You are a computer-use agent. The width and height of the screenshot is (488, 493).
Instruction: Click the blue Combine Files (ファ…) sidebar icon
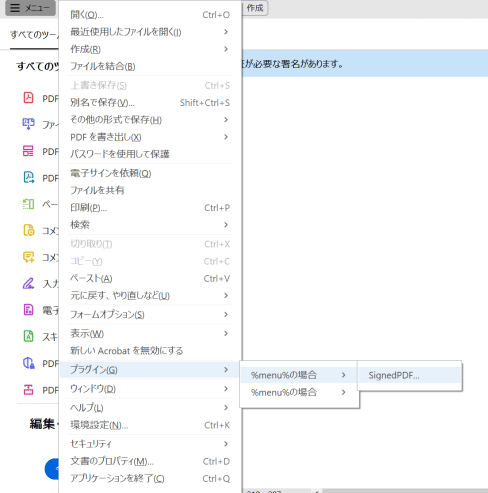(x=28, y=124)
